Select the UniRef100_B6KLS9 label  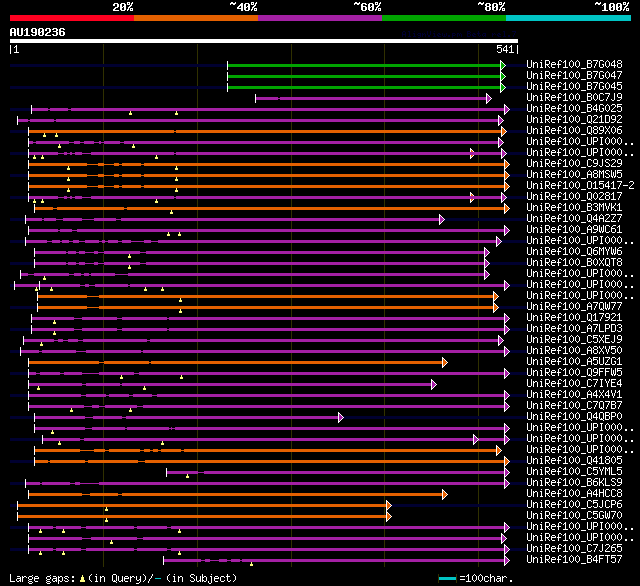(574, 482)
